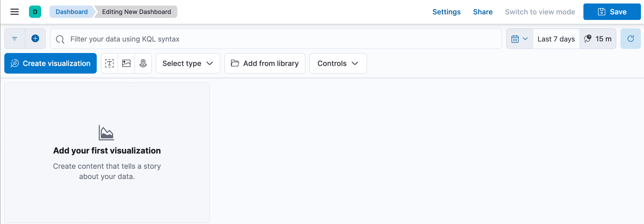
Task: Add an image panel to the dashboard
Action: coord(126,63)
